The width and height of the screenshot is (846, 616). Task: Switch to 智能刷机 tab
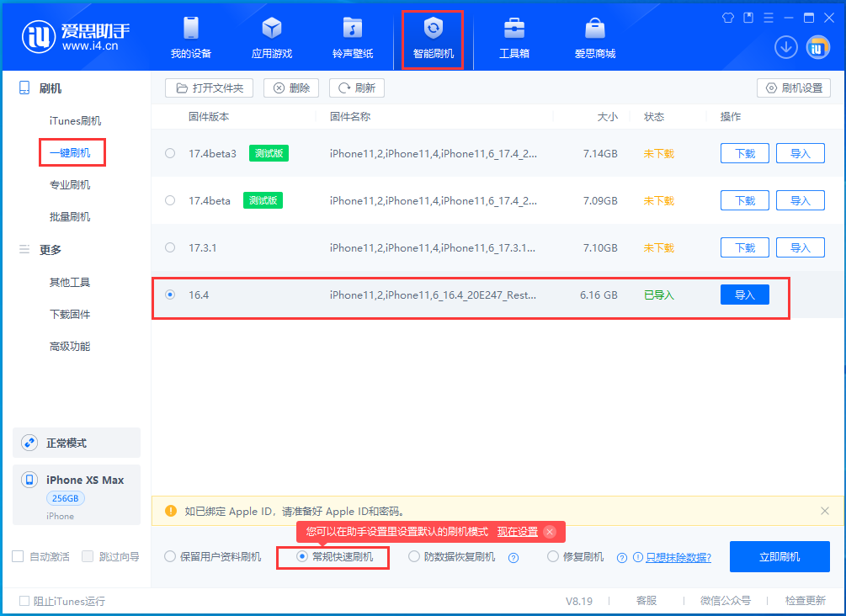[433, 38]
